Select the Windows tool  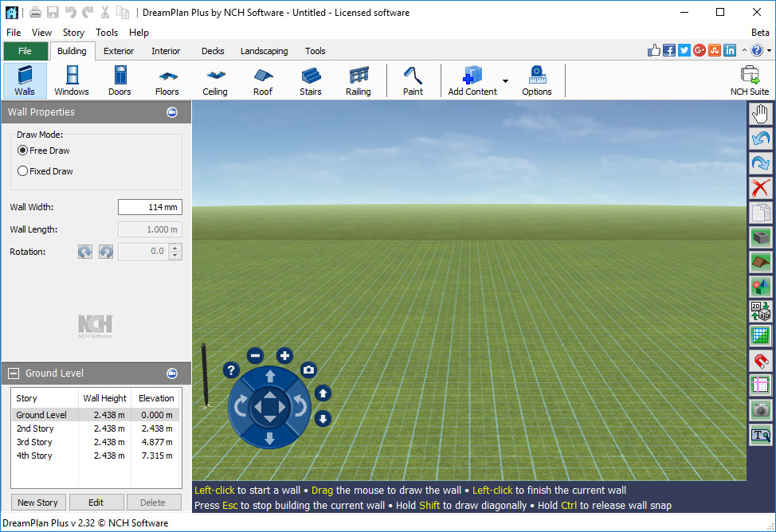coord(72,80)
